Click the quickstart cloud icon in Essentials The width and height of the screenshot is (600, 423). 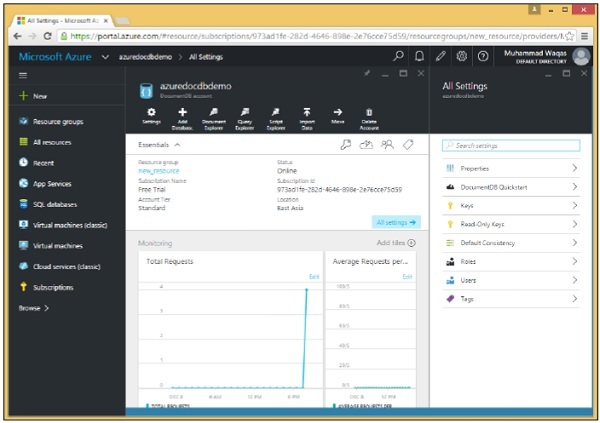366,145
